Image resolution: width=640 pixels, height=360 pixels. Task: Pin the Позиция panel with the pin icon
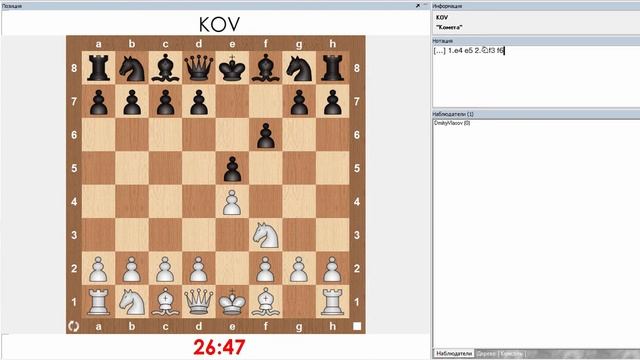tap(418, 6)
